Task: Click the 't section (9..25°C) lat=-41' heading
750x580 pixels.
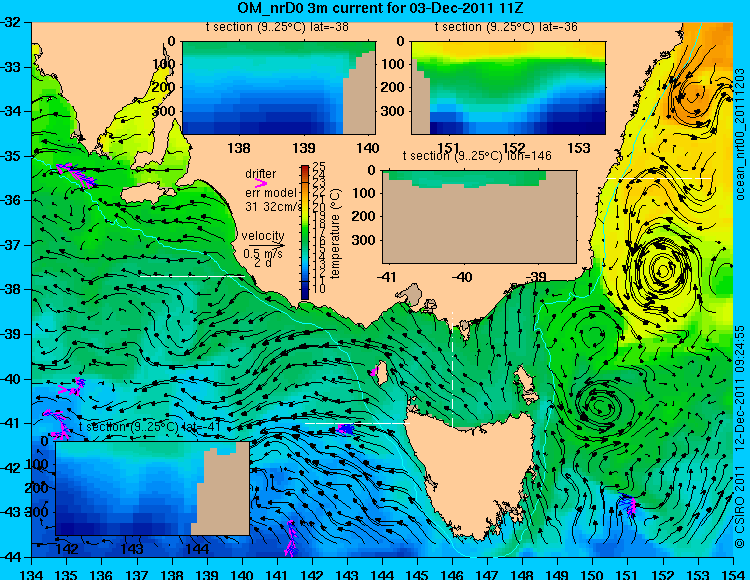Action: tap(149, 427)
